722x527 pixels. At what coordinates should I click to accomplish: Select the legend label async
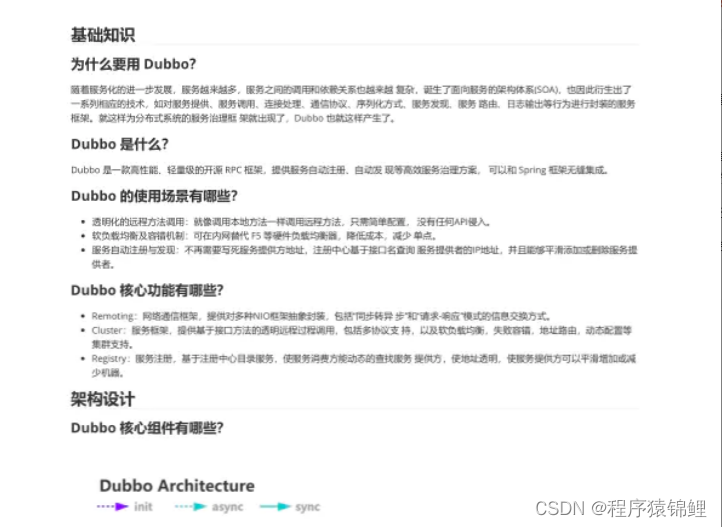coord(227,507)
